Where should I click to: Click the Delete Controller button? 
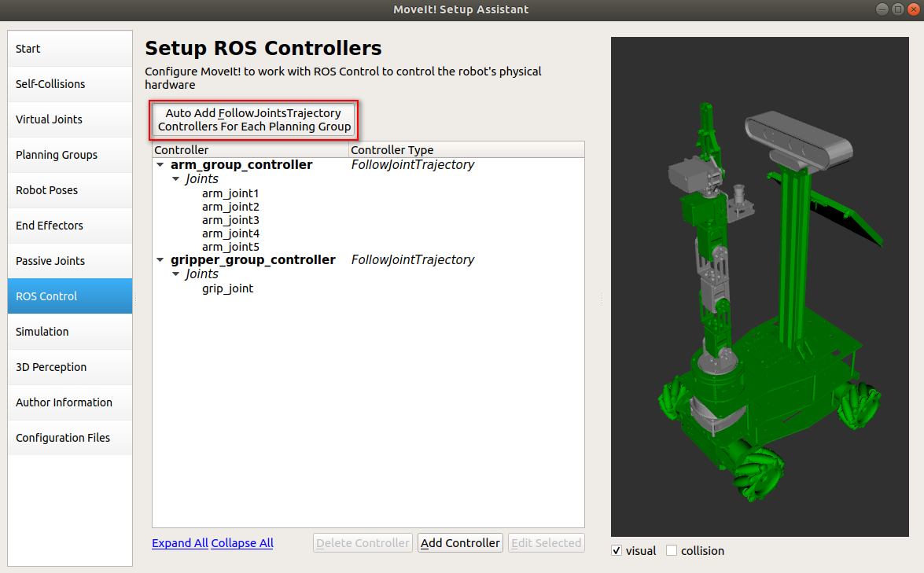(x=363, y=543)
